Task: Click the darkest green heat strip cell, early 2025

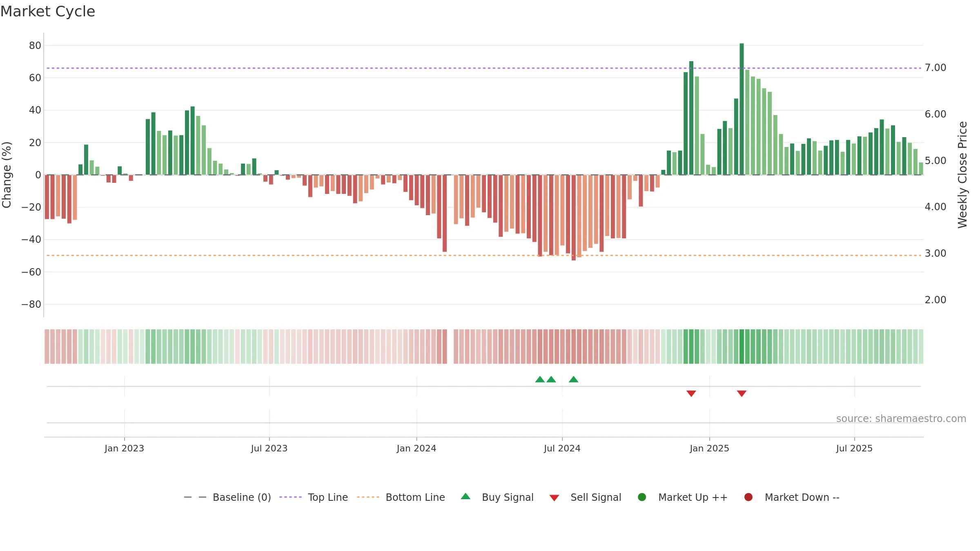Action: pyautogui.click(x=742, y=347)
